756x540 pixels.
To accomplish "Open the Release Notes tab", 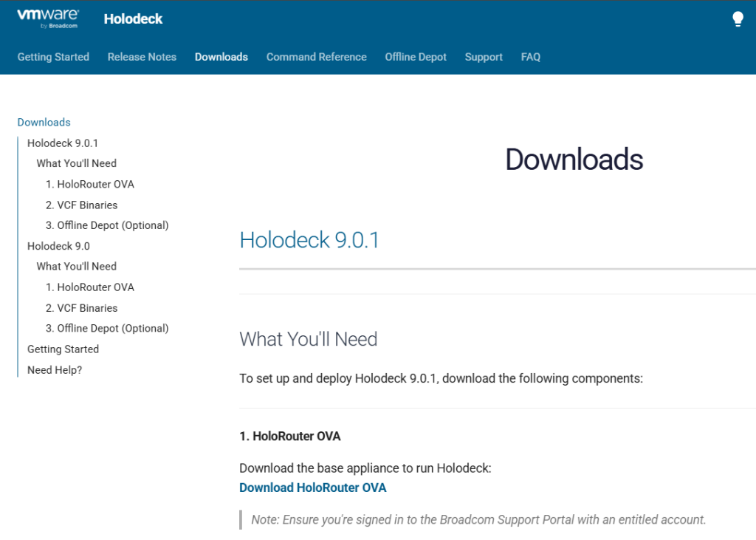I will (142, 57).
